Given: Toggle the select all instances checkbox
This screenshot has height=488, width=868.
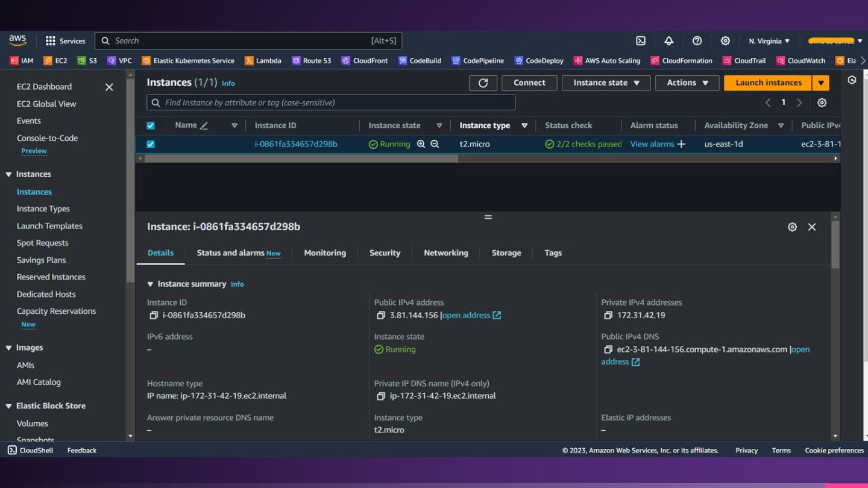Looking at the screenshot, I should click(x=151, y=125).
